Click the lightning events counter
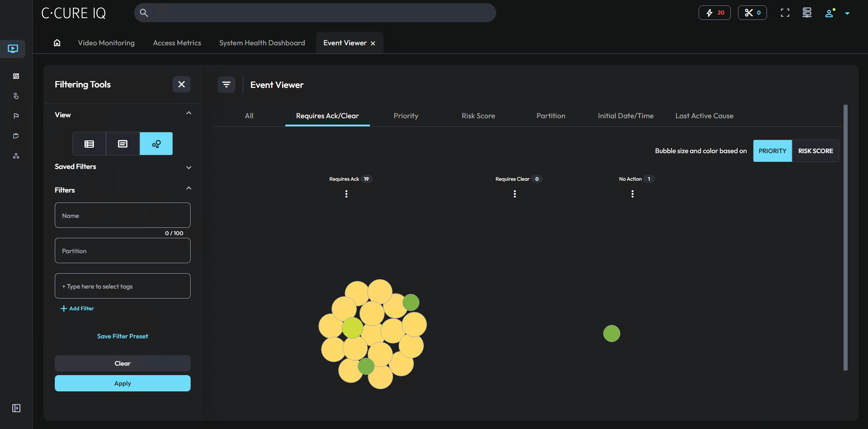 pos(714,12)
